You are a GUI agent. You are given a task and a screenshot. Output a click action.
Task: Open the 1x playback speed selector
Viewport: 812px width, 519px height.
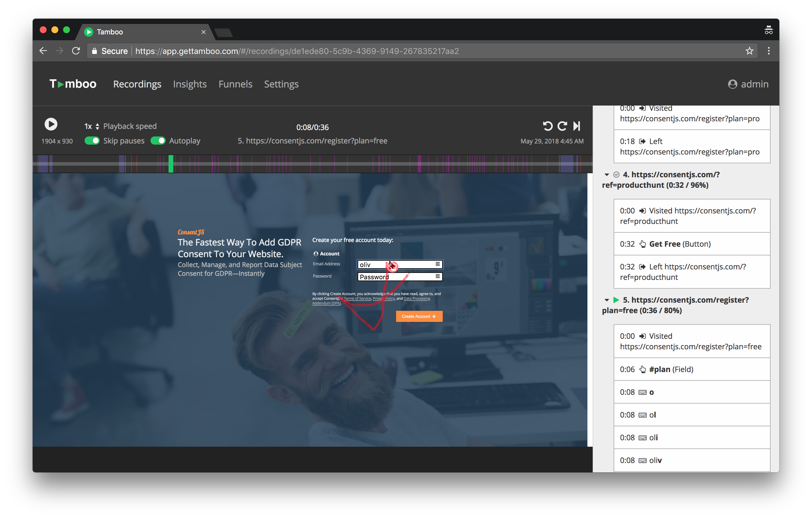(x=91, y=126)
